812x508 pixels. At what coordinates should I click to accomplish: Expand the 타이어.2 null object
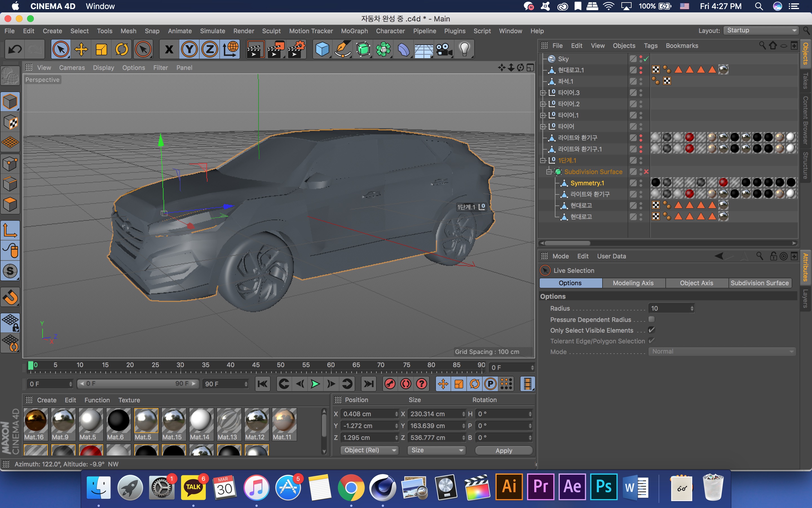coord(542,104)
